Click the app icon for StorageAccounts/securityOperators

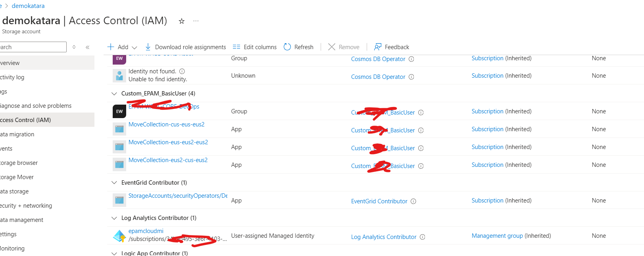[x=119, y=201]
